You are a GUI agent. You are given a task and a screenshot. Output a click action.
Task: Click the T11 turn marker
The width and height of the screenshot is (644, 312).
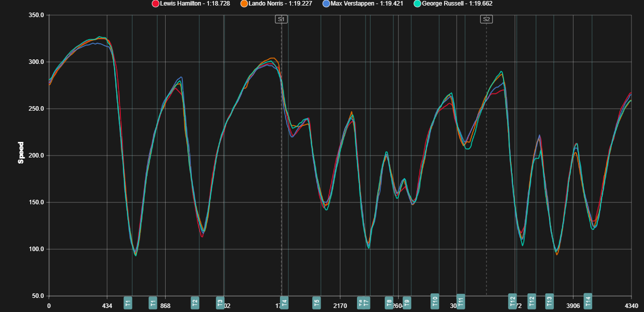click(461, 301)
